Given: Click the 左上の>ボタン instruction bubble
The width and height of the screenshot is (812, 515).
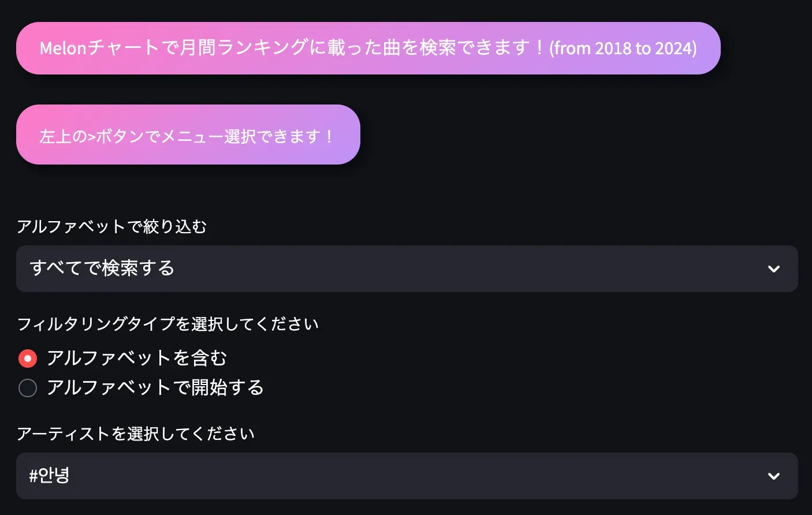Looking at the screenshot, I should pyautogui.click(x=188, y=135).
